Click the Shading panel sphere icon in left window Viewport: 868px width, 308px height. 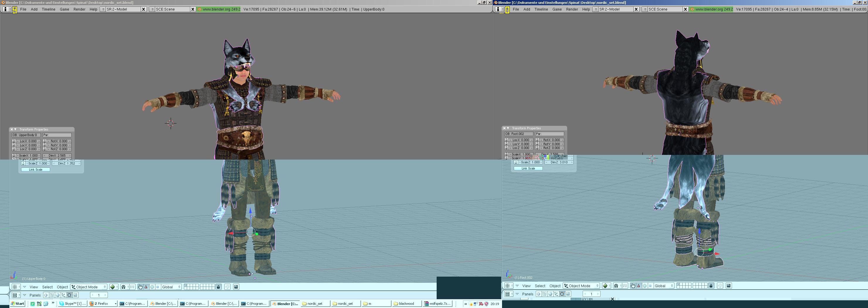click(57, 295)
